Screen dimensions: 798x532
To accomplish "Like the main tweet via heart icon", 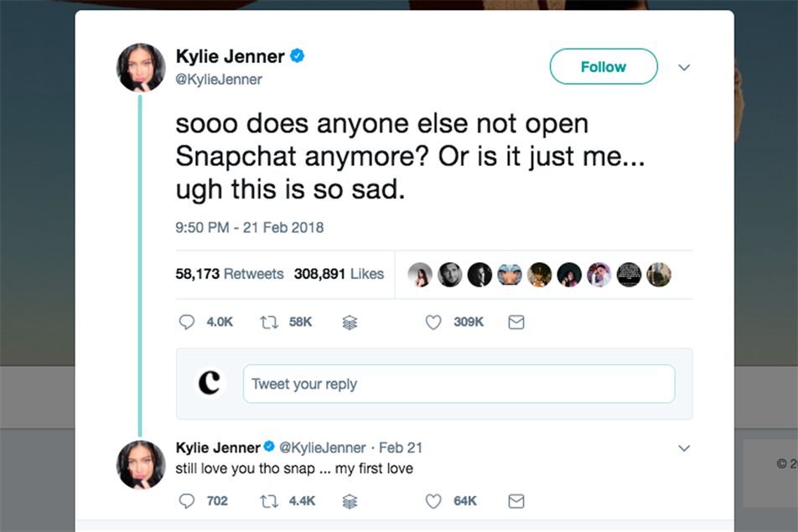I will 433,322.
